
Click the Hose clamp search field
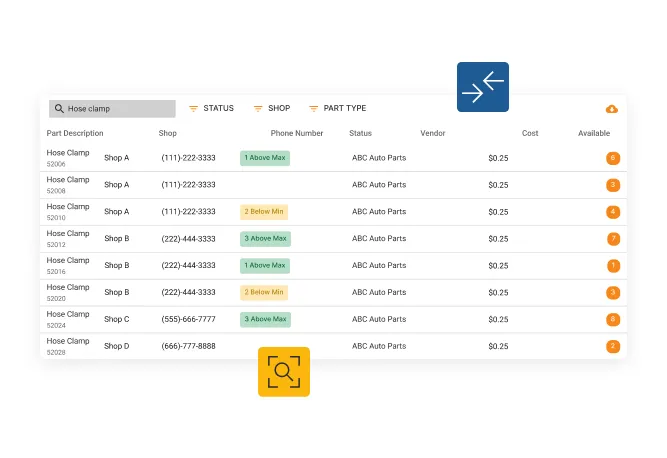click(x=112, y=109)
